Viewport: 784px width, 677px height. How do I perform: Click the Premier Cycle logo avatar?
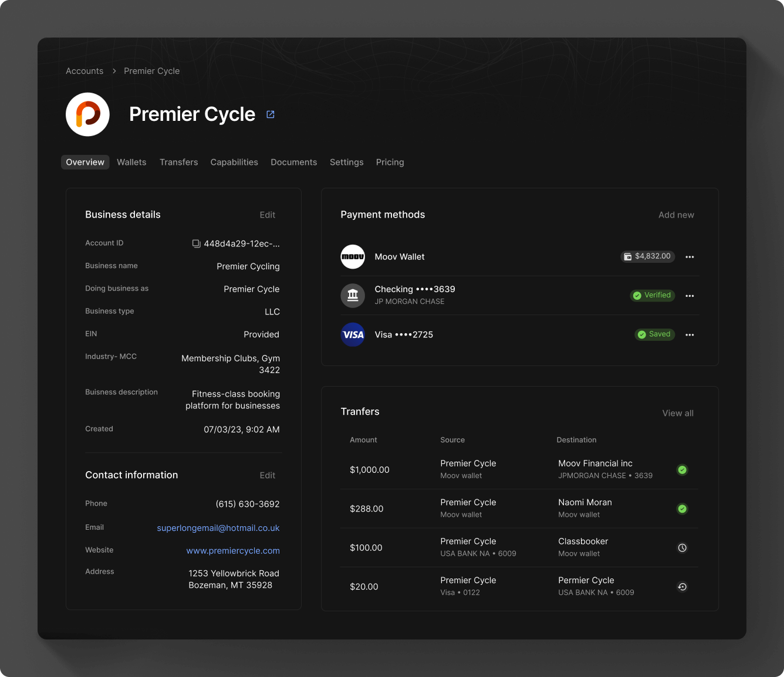pos(87,114)
